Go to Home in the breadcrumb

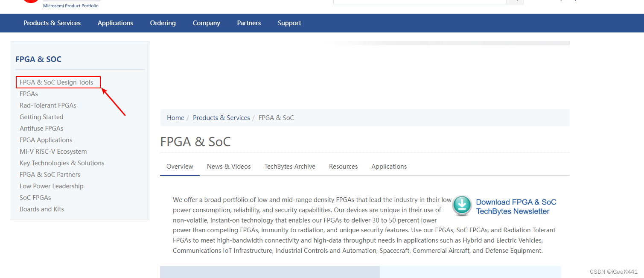click(x=175, y=118)
